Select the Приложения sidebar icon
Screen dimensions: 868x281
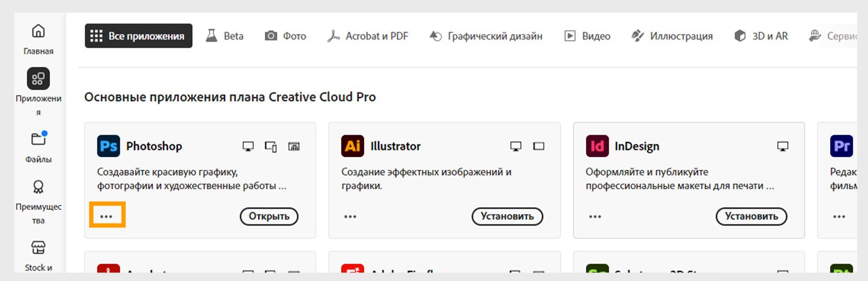point(38,79)
